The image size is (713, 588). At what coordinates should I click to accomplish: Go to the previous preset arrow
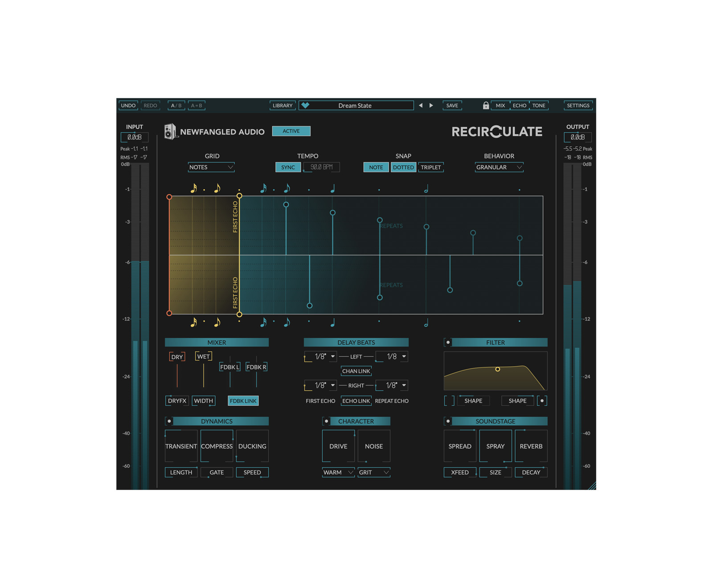coord(421,106)
